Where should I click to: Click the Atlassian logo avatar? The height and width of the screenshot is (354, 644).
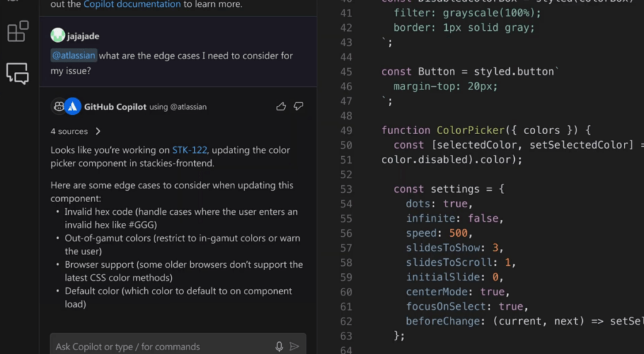click(72, 107)
